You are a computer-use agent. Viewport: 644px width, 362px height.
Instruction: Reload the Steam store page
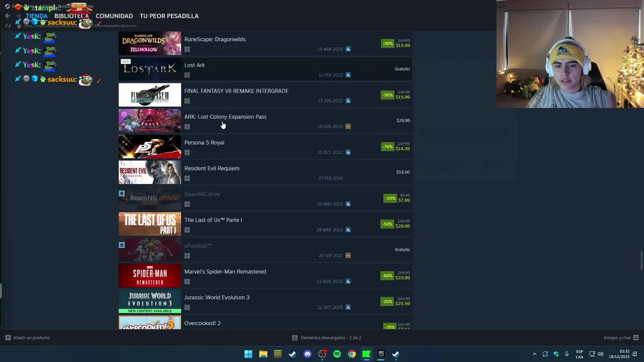coord(8,26)
